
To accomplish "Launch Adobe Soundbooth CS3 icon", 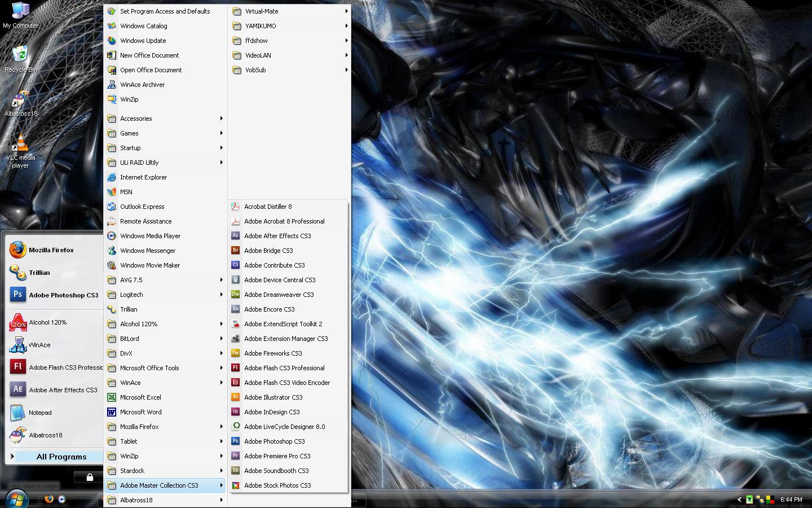I will click(x=236, y=471).
